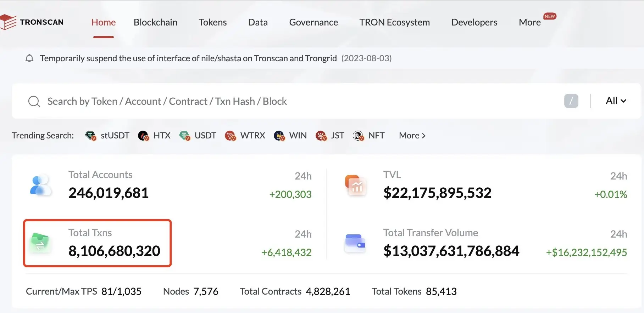
Task: Select NFT trending search
Action: point(376,136)
